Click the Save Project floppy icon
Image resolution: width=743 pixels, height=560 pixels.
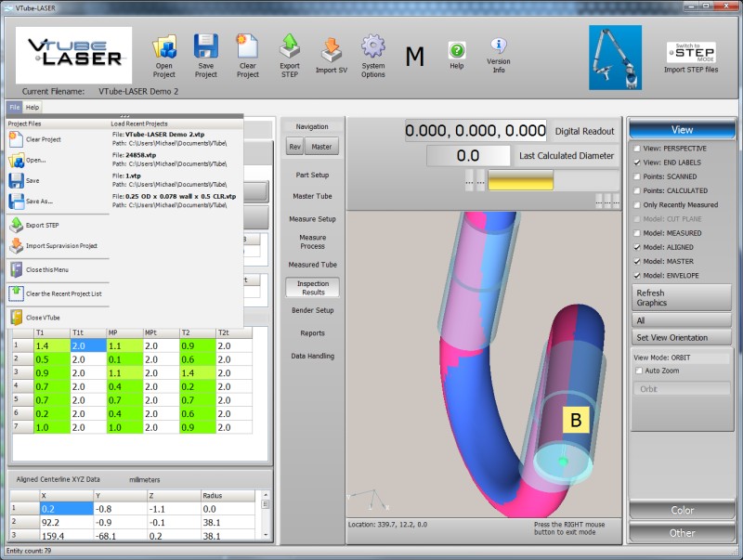(x=205, y=48)
